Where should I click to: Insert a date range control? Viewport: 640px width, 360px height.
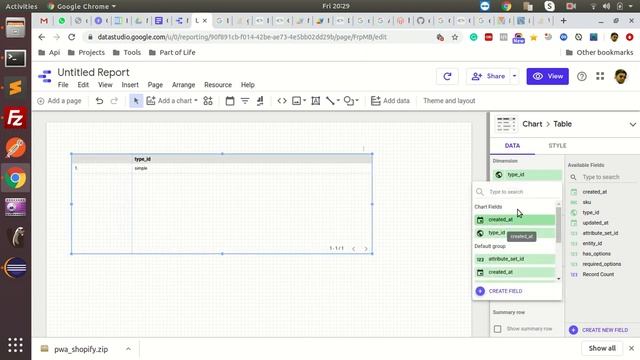(x=230, y=101)
